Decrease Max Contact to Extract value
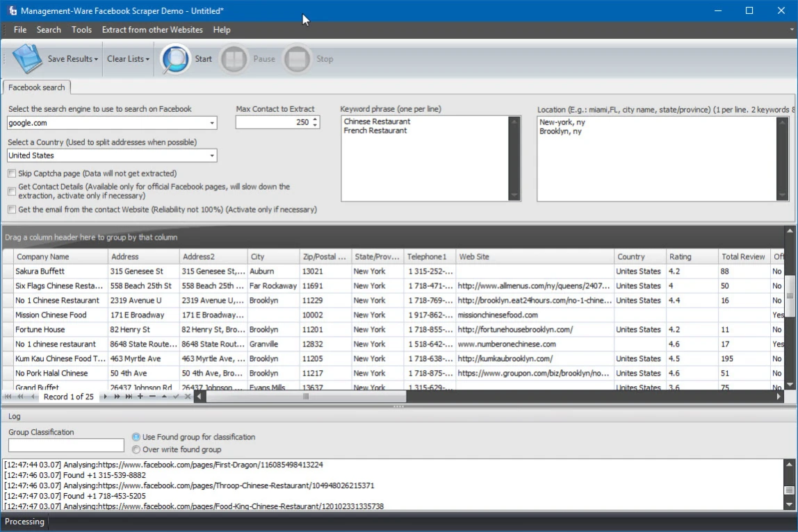The image size is (798, 532). tap(315, 125)
